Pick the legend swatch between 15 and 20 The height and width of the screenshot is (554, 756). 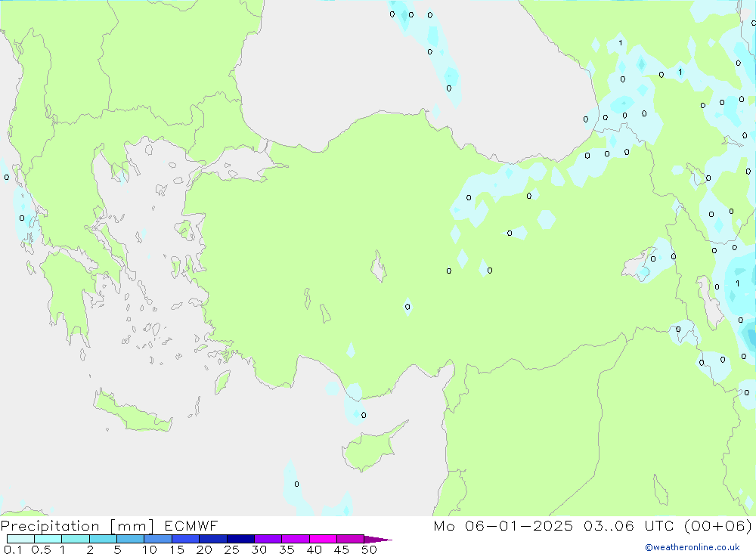click(186, 539)
